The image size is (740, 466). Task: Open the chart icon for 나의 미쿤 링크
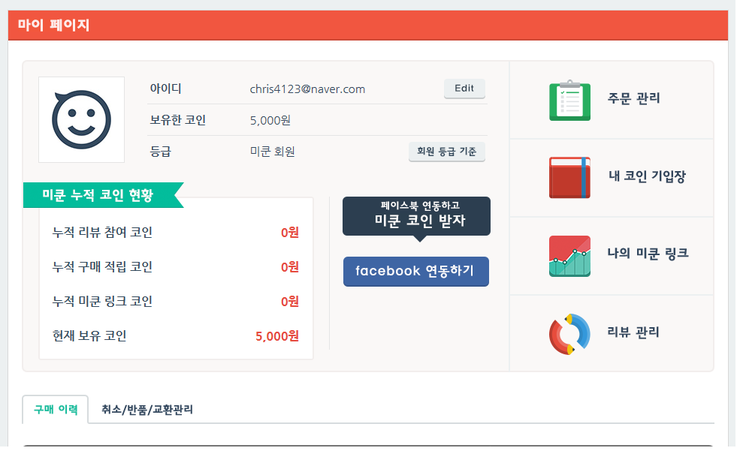pos(570,256)
